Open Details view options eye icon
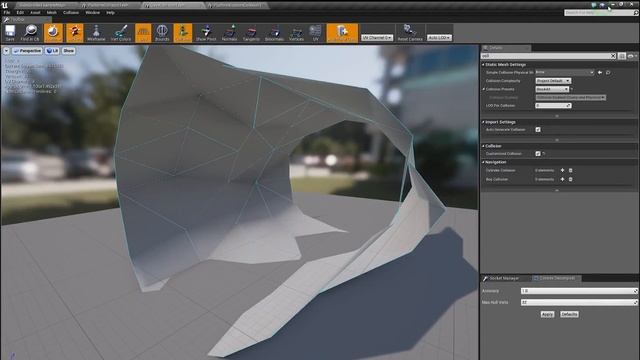 (631, 56)
